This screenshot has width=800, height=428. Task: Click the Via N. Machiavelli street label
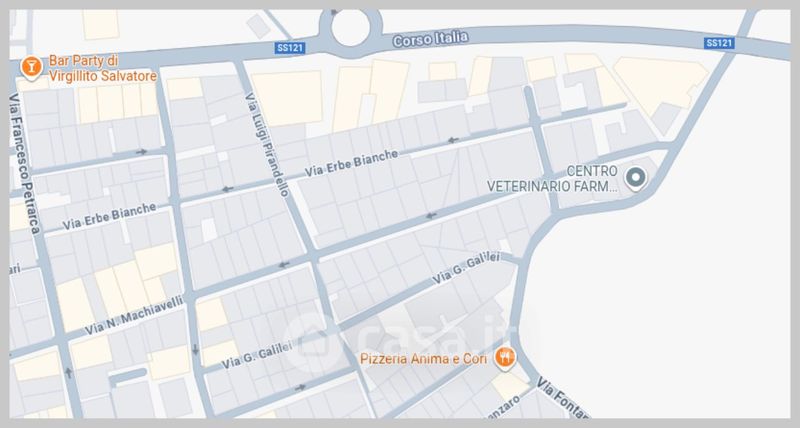[134, 315]
